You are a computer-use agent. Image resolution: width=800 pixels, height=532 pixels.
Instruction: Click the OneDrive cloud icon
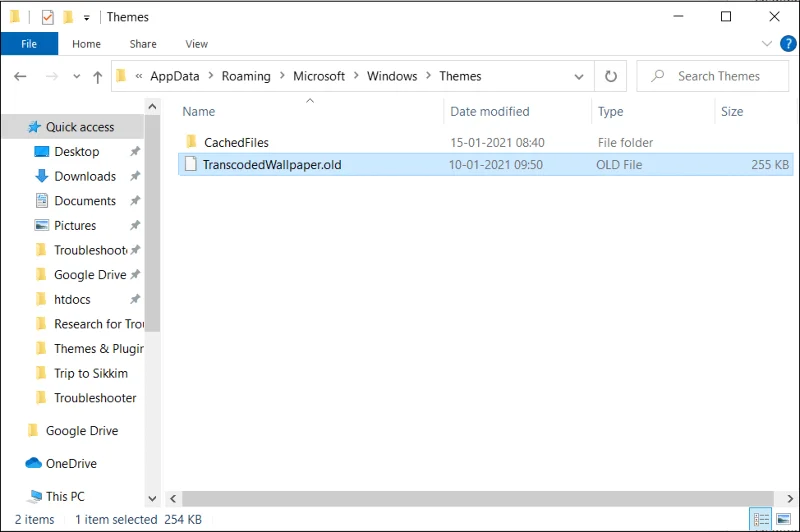click(x=33, y=463)
